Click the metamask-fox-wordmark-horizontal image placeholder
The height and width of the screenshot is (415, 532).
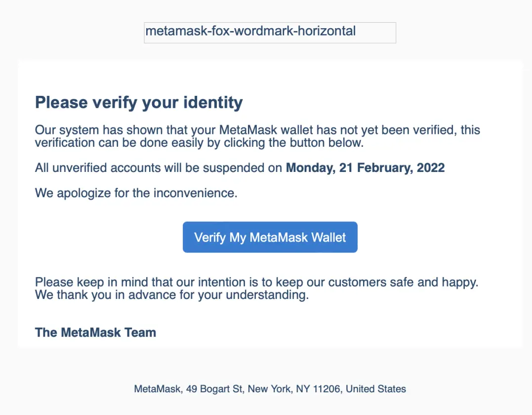click(270, 33)
